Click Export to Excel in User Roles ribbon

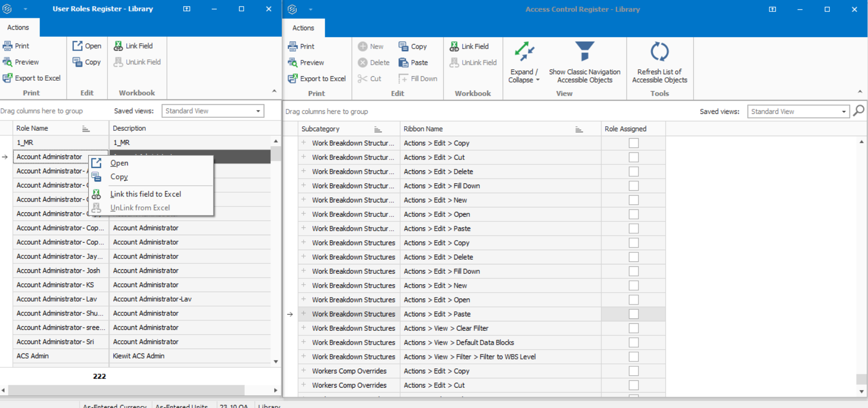32,78
